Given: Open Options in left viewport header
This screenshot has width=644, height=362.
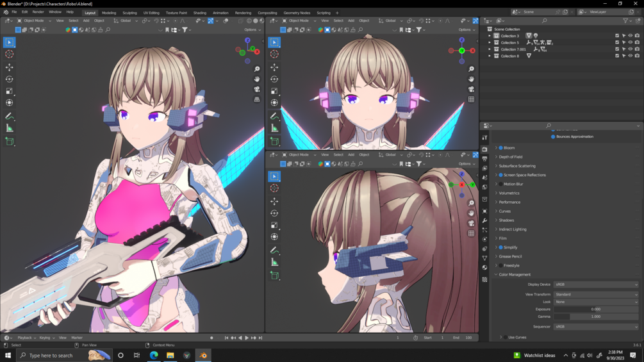Looking at the screenshot, I should tap(252, 29).
